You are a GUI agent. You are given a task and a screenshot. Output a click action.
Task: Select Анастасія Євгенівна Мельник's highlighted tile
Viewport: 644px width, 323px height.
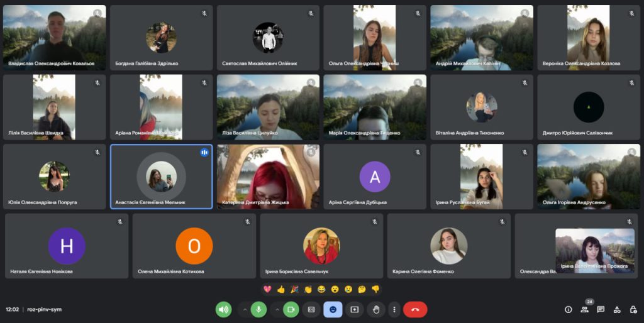tap(161, 177)
